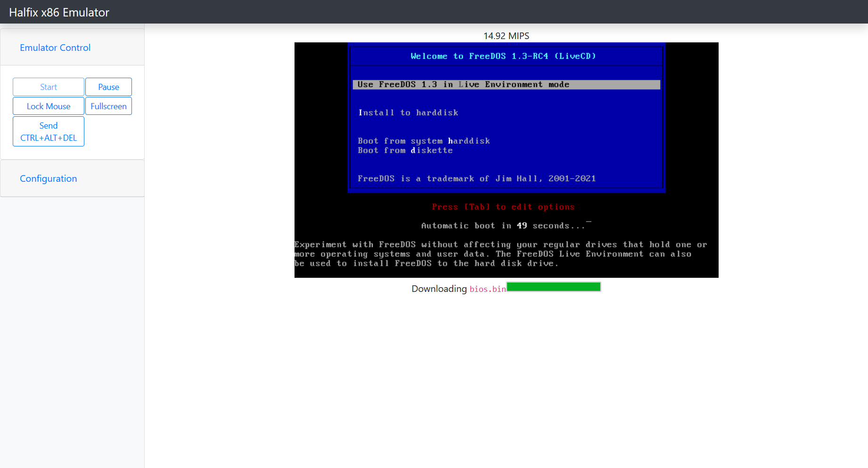The height and width of the screenshot is (468, 868).
Task: Click the 'Experiment with FreeDOS' description text
Action: pos(500,254)
